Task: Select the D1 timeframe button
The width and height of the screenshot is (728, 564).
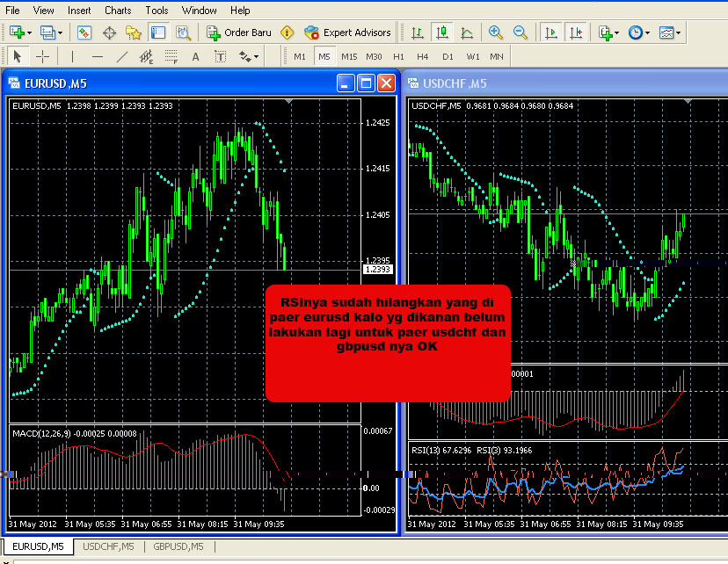Action: [x=448, y=56]
